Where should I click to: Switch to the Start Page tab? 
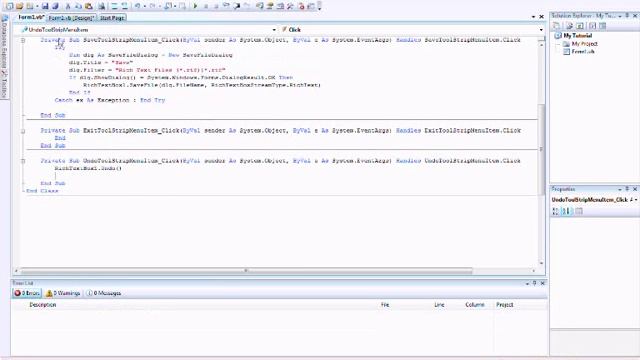coord(112,18)
